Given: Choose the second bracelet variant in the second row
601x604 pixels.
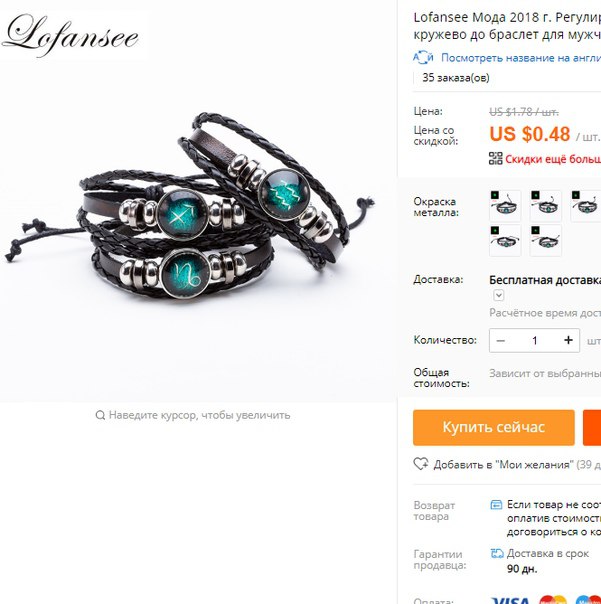Looking at the screenshot, I should pyautogui.click(x=546, y=240).
